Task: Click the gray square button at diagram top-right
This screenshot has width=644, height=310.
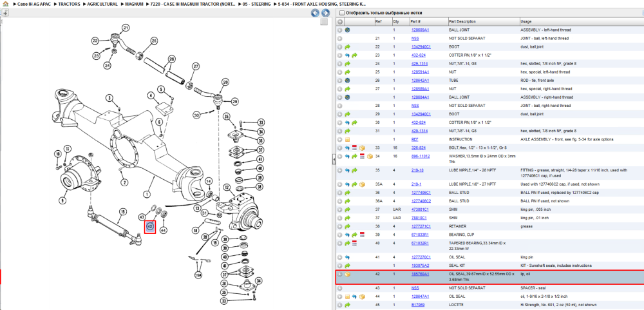Action: coord(324,22)
